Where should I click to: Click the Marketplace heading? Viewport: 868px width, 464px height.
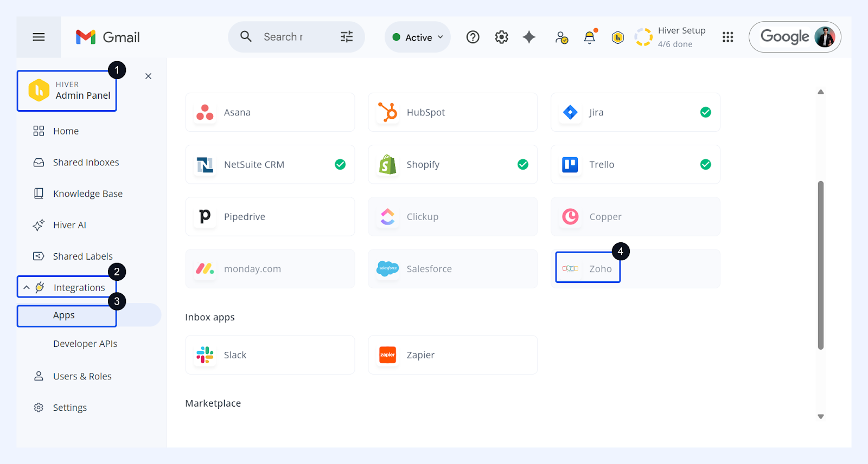coord(213,403)
